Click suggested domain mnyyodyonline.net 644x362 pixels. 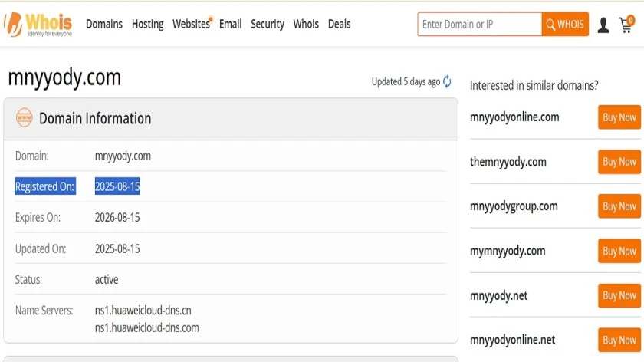[x=512, y=340]
